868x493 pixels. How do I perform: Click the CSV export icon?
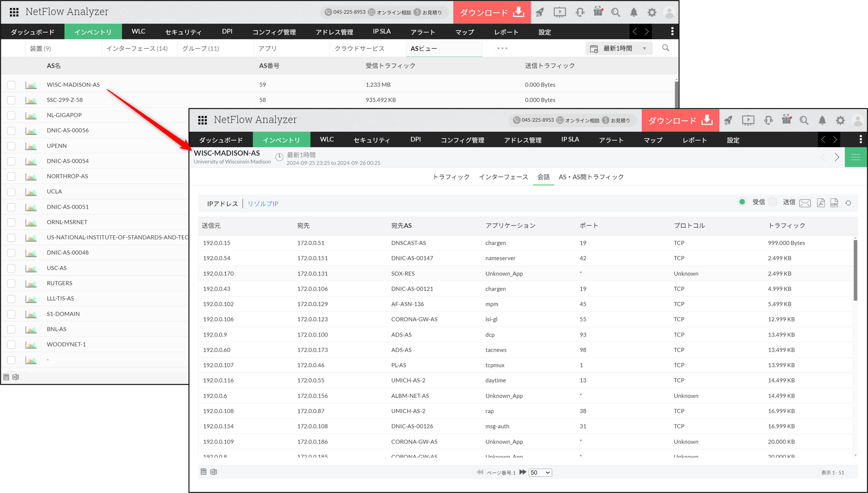(x=834, y=203)
